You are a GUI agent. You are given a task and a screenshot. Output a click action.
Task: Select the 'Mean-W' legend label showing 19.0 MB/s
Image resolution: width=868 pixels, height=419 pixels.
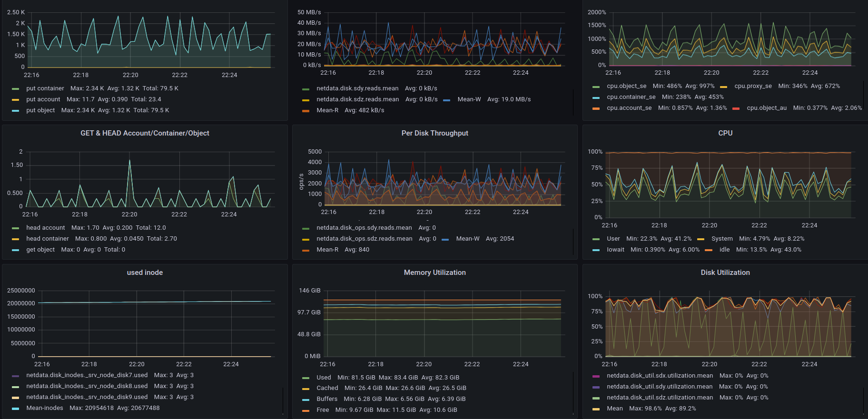469,99
